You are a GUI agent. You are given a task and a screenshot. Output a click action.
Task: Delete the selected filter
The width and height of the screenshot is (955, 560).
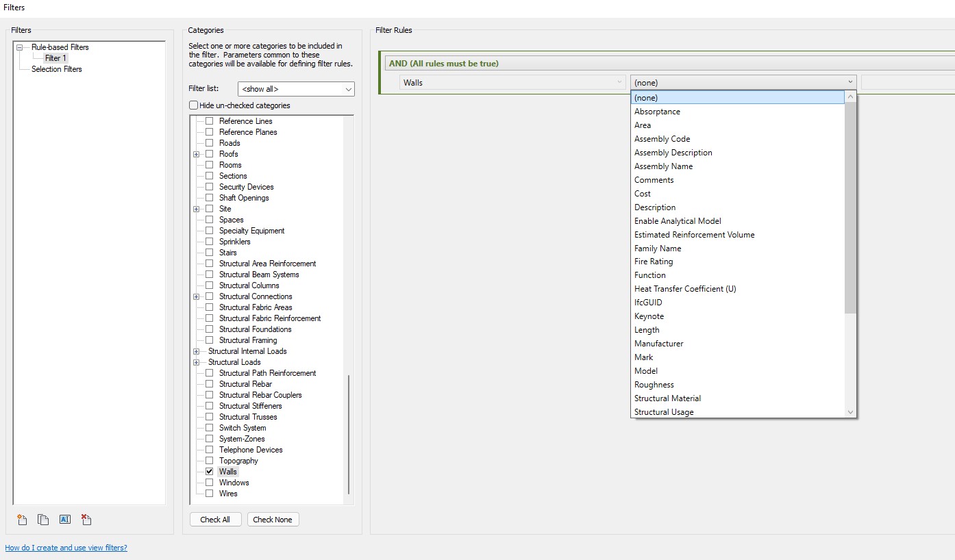pyautogui.click(x=86, y=520)
